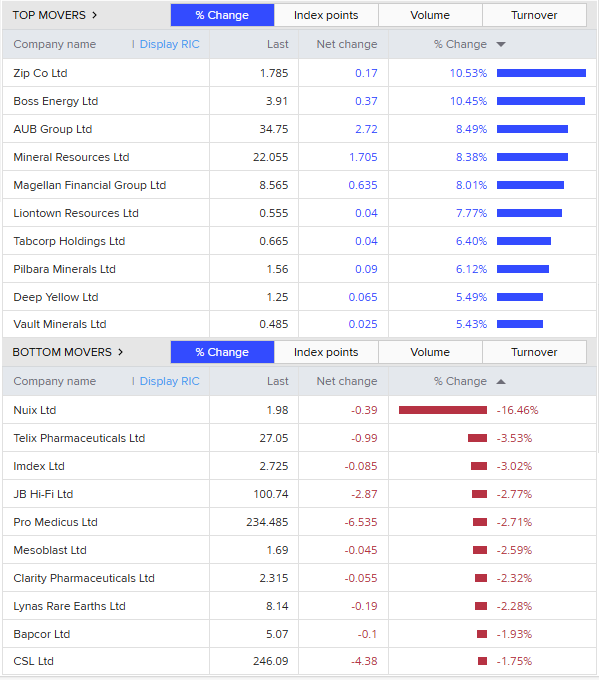The height and width of the screenshot is (680, 599).
Task: Open Zip Co Ltd company row
Action: point(299,73)
